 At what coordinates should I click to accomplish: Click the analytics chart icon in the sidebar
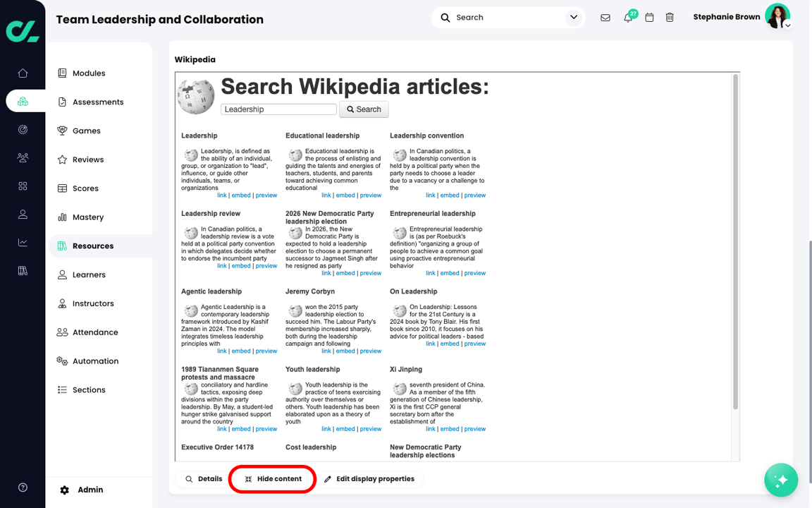[23, 242]
